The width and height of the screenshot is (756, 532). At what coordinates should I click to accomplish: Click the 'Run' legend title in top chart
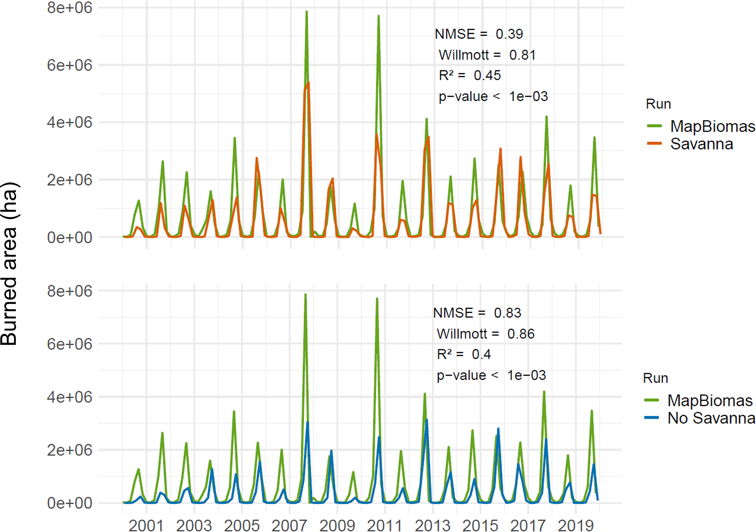click(x=658, y=104)
